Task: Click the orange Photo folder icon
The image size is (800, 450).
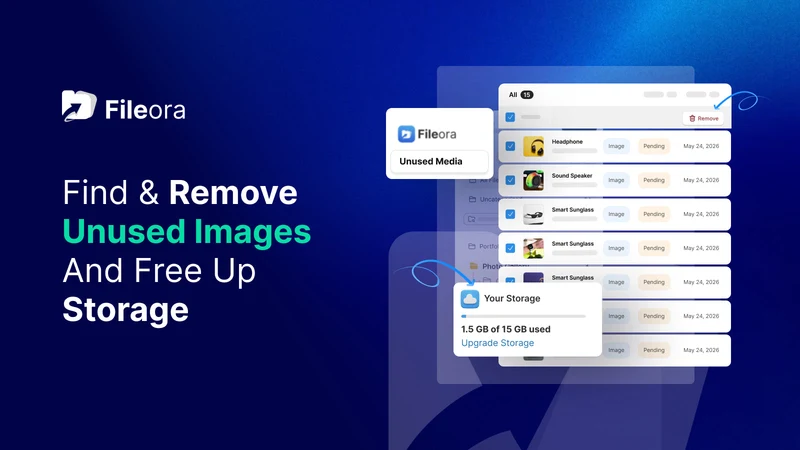Action: (473, 266)
